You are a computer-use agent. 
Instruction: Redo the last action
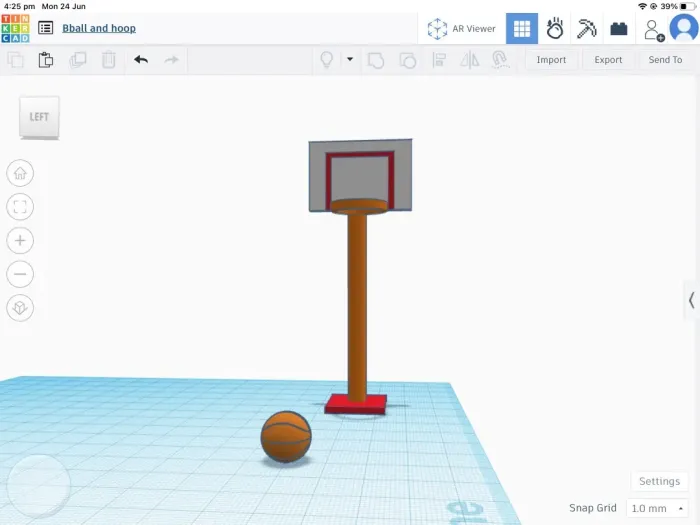(171, 59)
